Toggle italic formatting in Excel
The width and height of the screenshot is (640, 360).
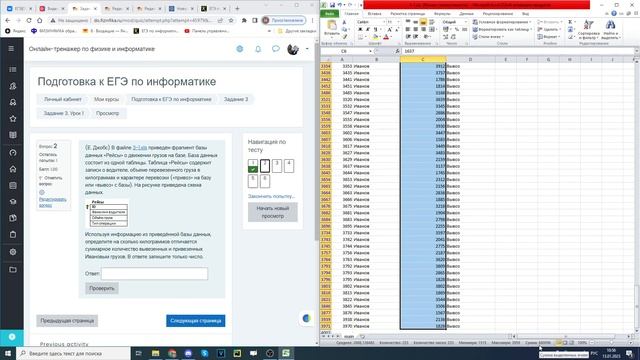point(367,29)
